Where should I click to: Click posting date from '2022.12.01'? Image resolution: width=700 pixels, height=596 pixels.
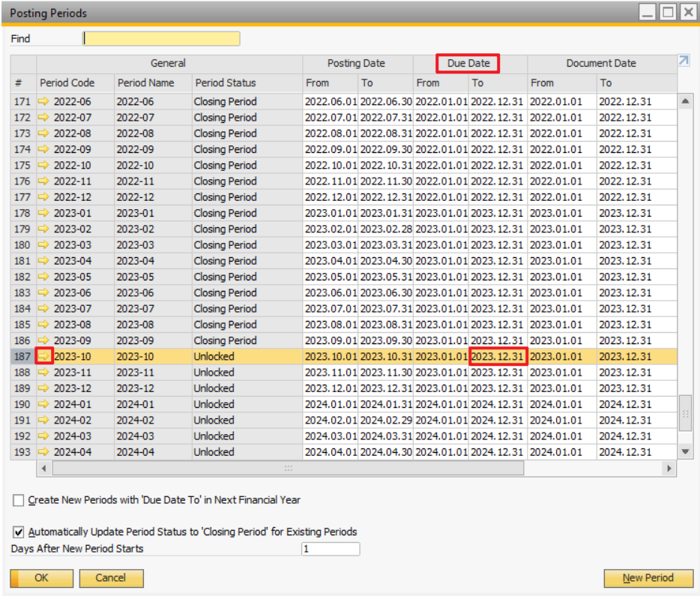(331, 197)
